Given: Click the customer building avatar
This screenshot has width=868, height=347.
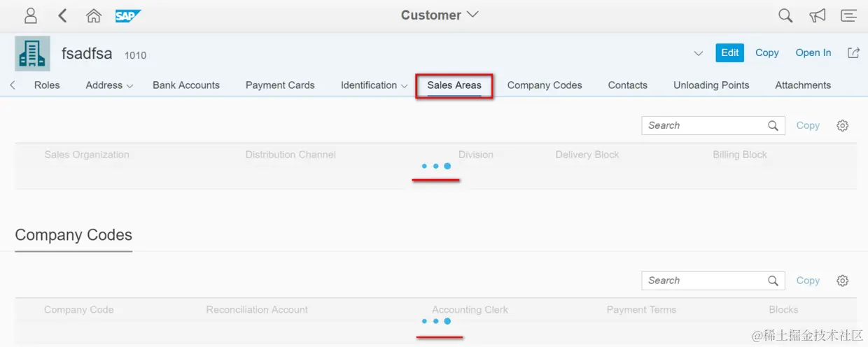Looking at the screenshot, I should tap(32, 54).
